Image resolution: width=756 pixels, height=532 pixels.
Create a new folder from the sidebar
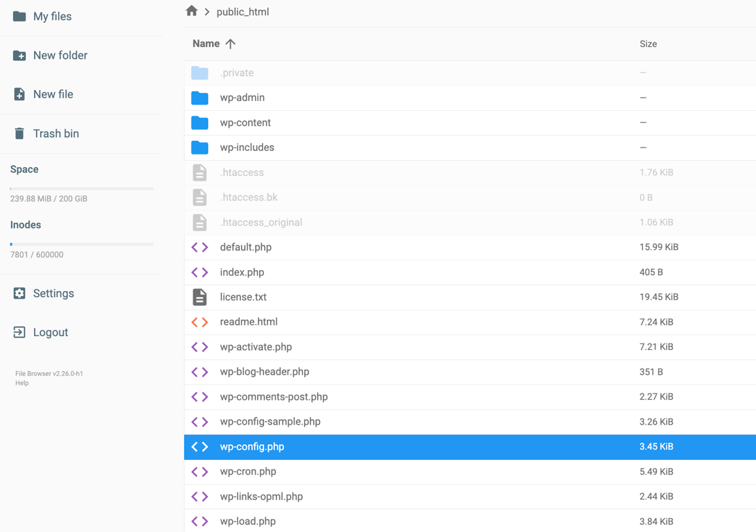(20, 55)
